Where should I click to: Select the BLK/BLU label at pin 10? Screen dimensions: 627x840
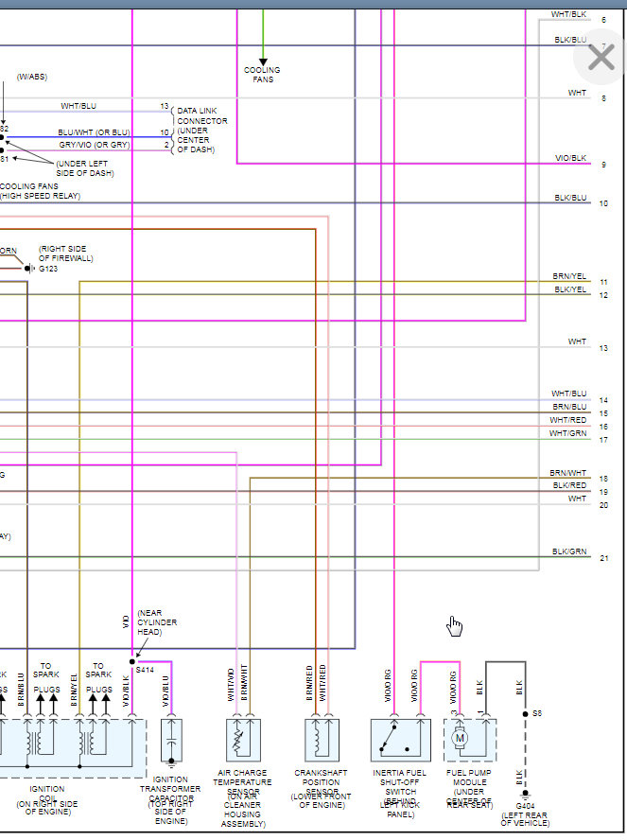coord(571,198)
